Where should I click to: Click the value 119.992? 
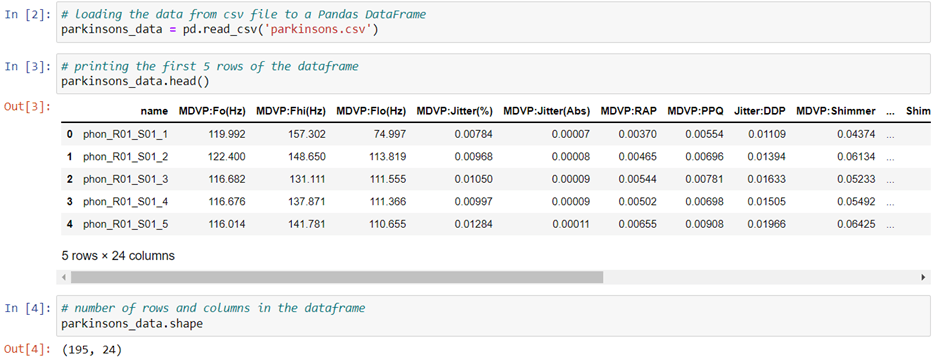coord(228,134)
